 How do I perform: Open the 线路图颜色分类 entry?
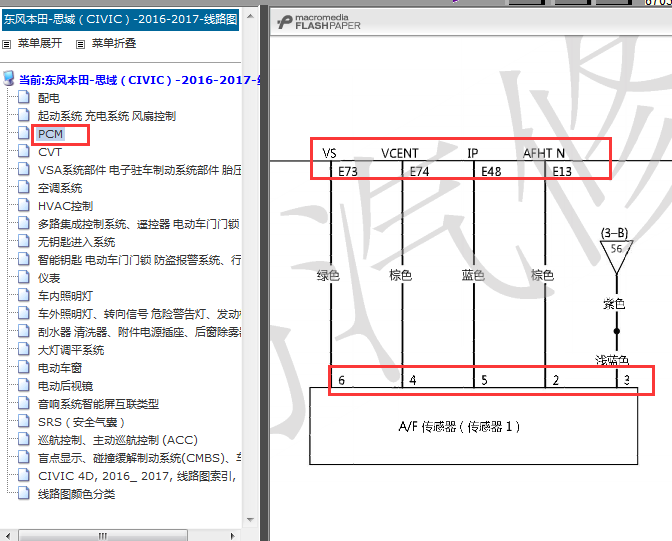pyautogui.click(x=77, y=494)
